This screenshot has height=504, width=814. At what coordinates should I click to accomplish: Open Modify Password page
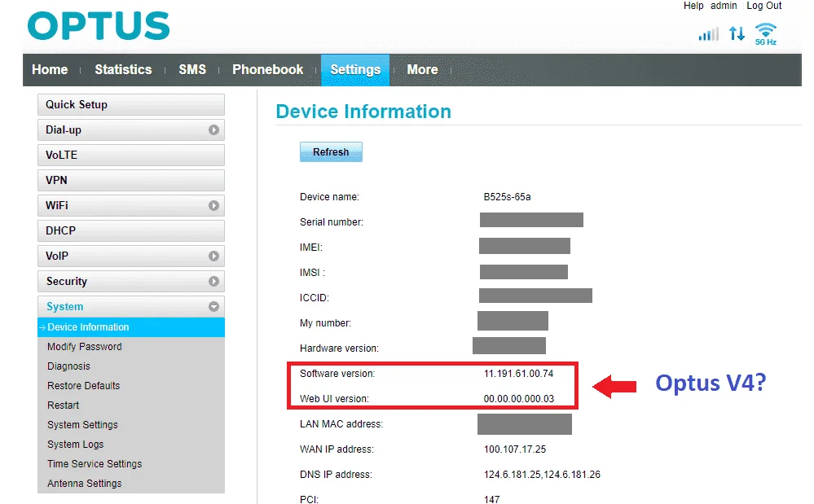(x=85, y=346)
